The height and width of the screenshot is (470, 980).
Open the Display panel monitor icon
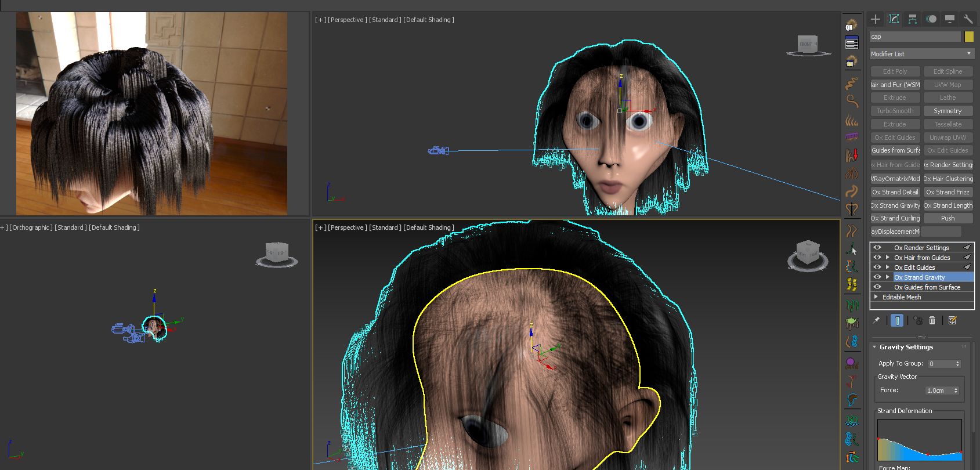pyautogui.click(x=949, y=19)
